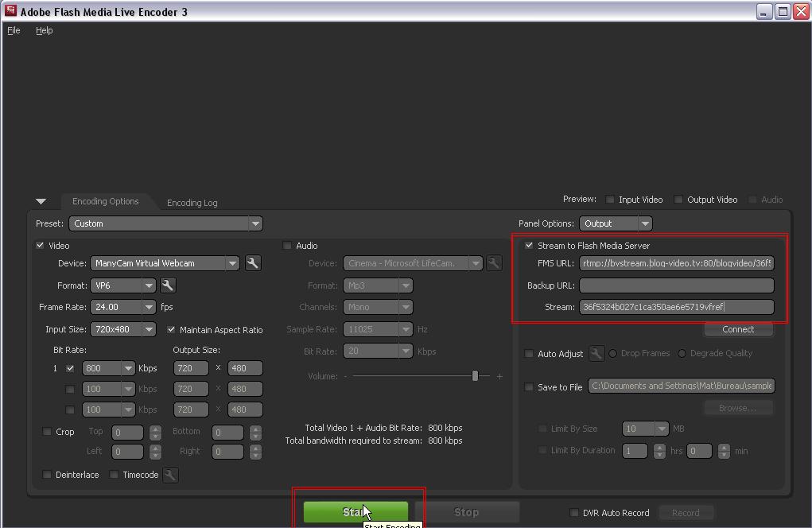Image resolution: width=812 pixels, height=528 pixels.
Task: Click the Record button
Action: [x=686, y=512]
